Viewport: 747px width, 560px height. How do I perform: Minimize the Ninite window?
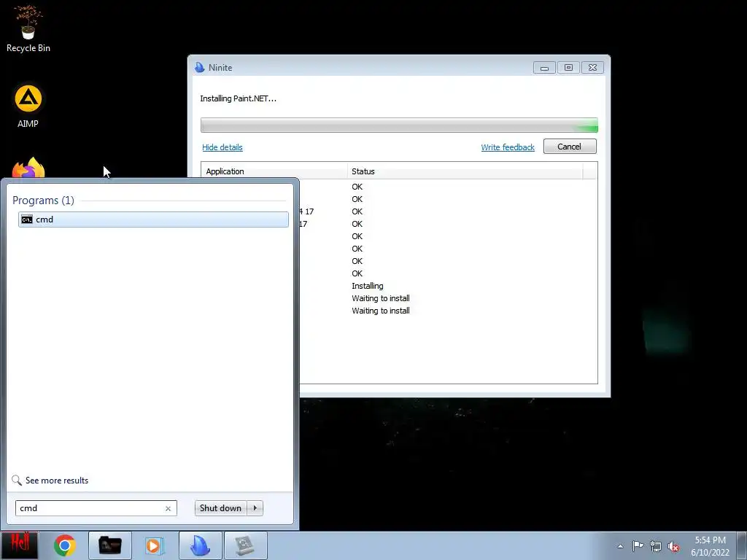tap(544, 68)
